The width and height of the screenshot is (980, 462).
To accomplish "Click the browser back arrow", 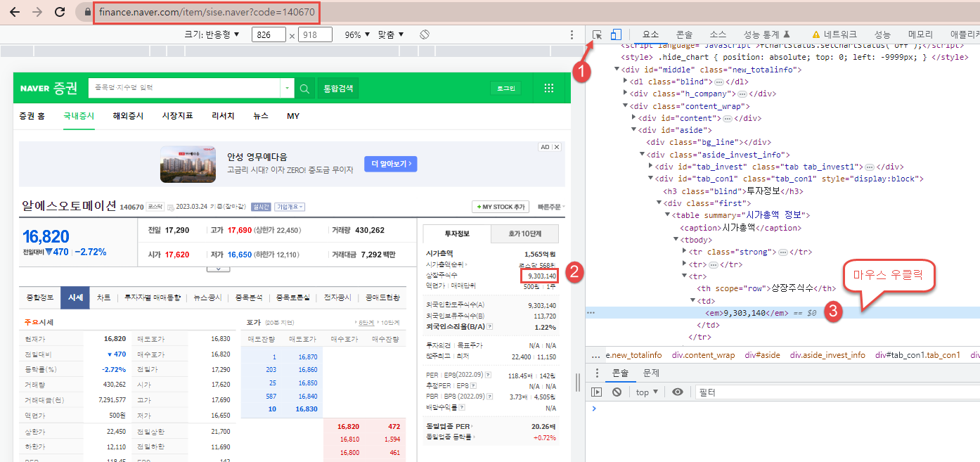I will click(15, 12).
